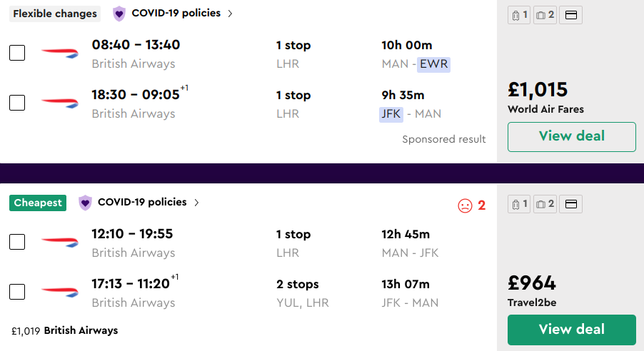
Task: Click the carry-on bag icon on the £964 deal
Action: point(518,205)
